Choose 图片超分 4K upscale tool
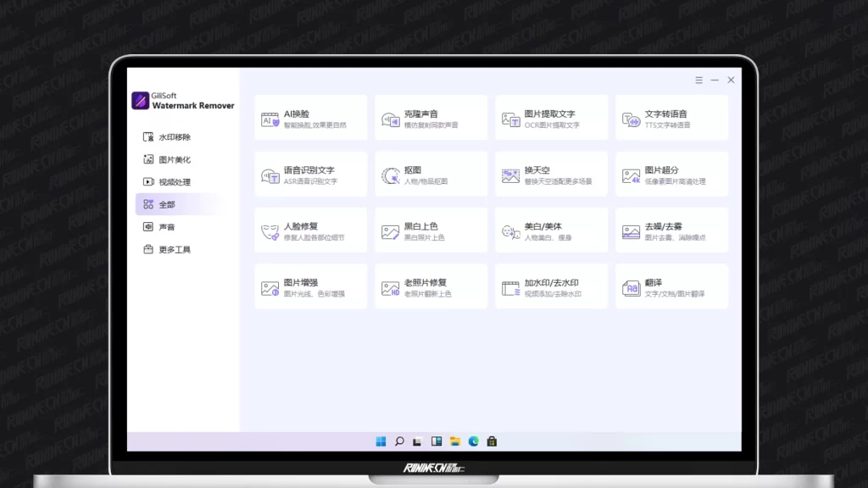 [x=671, y=175]
